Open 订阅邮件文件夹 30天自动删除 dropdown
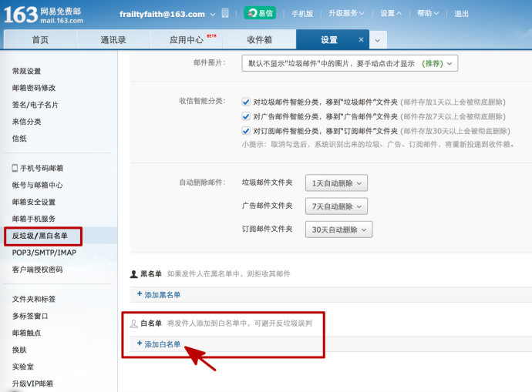 (338, 230)
